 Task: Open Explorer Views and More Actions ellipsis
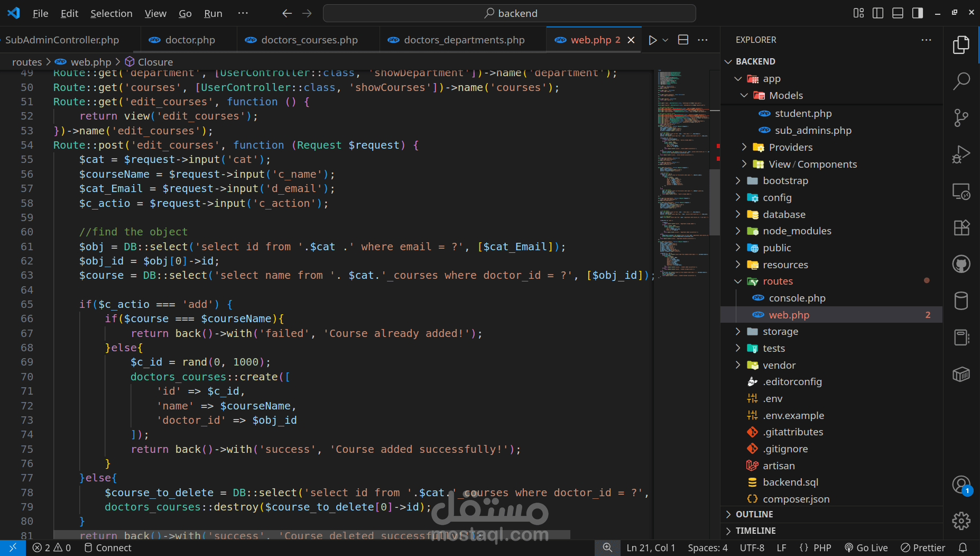click(926, 40)
